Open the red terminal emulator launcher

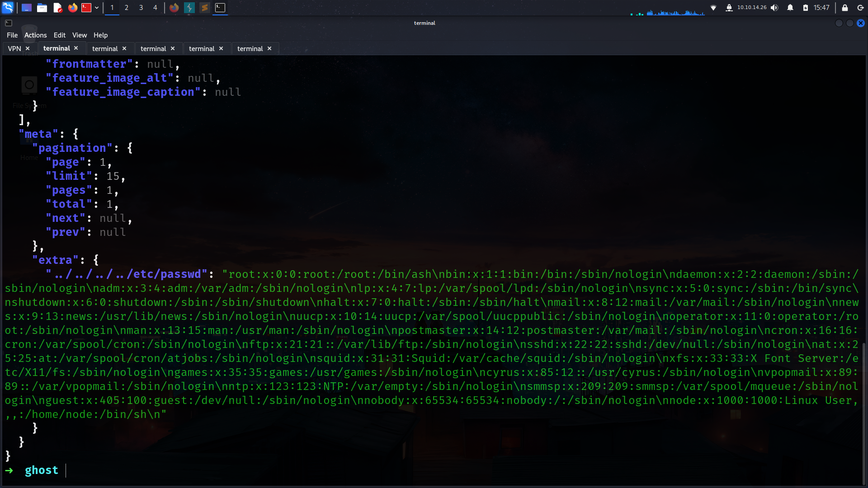coord(86,8)
